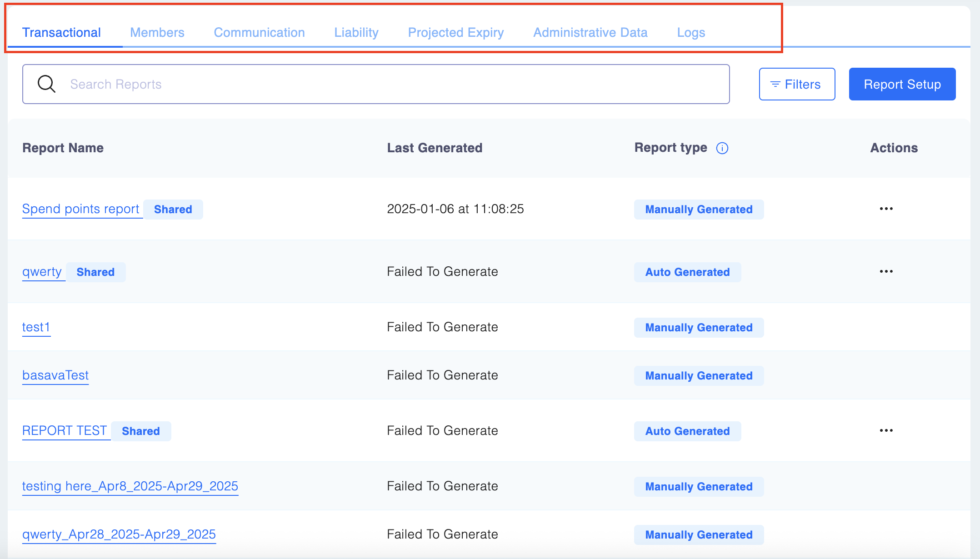Viewport: 980px width, 559px height.
Task: Open testing here_Apr8_2025-Apr29_2025 report
Action: click(x=130, y=486)
